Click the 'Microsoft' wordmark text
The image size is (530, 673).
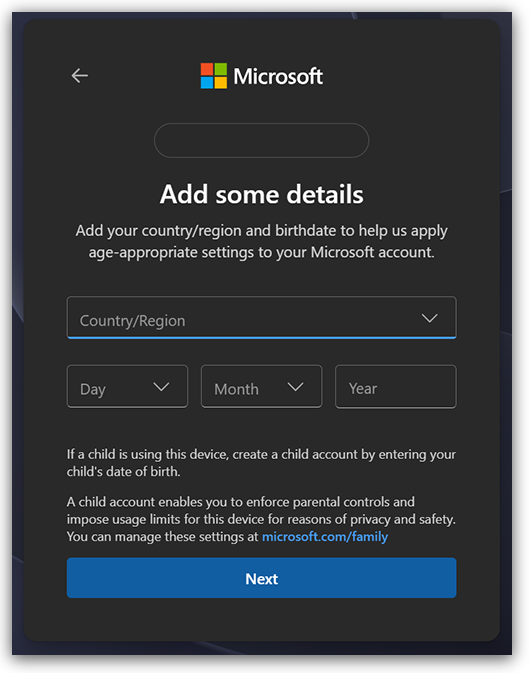pyautogui.click(x=278, y=76)
